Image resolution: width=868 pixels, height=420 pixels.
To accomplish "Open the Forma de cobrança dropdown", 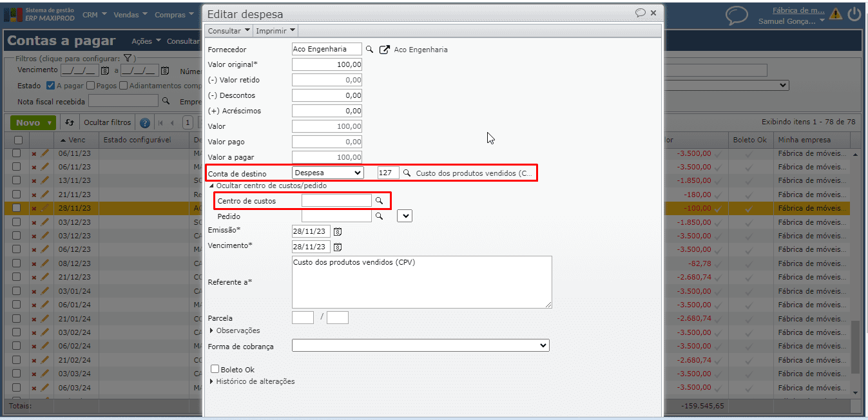I will pyautogui.click(x=420, y=346).
